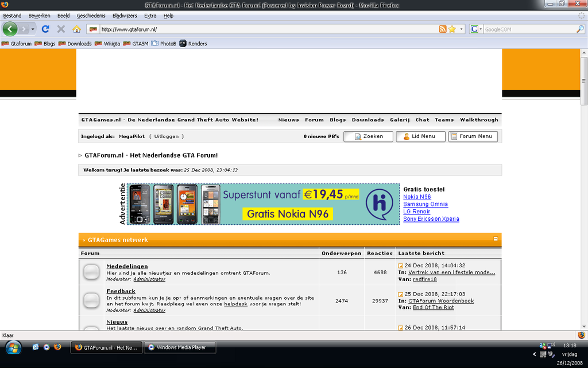Click the scrollbar up arrow

584,52
